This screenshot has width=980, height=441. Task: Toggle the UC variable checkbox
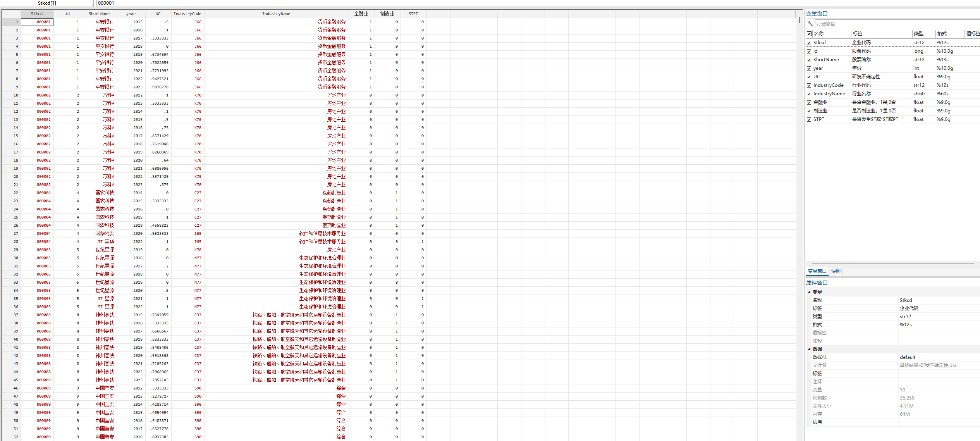809,77
